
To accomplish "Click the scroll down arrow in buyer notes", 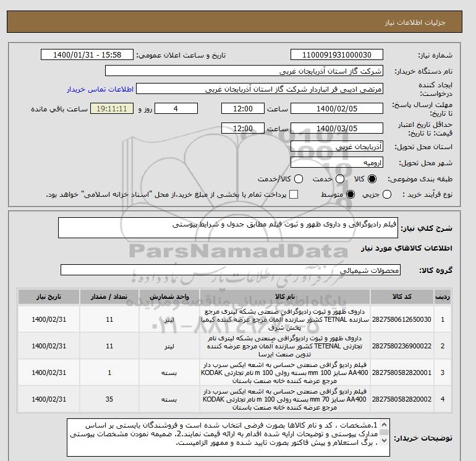I will (384, 441).
